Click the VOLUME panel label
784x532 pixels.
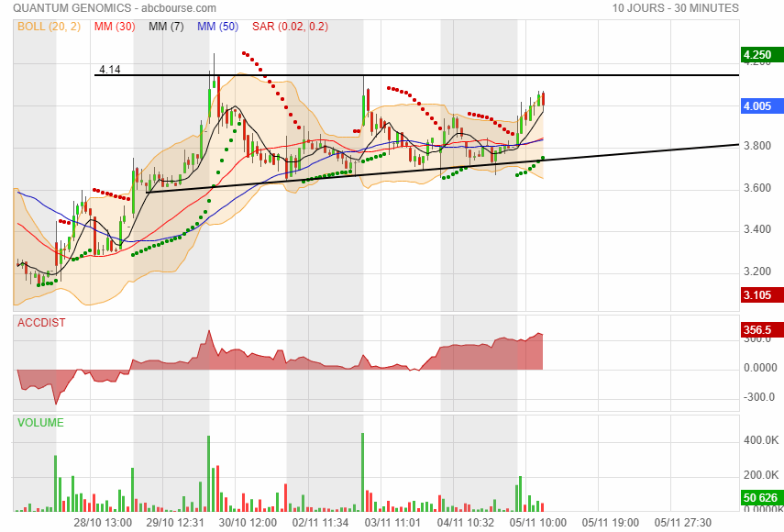40,423
